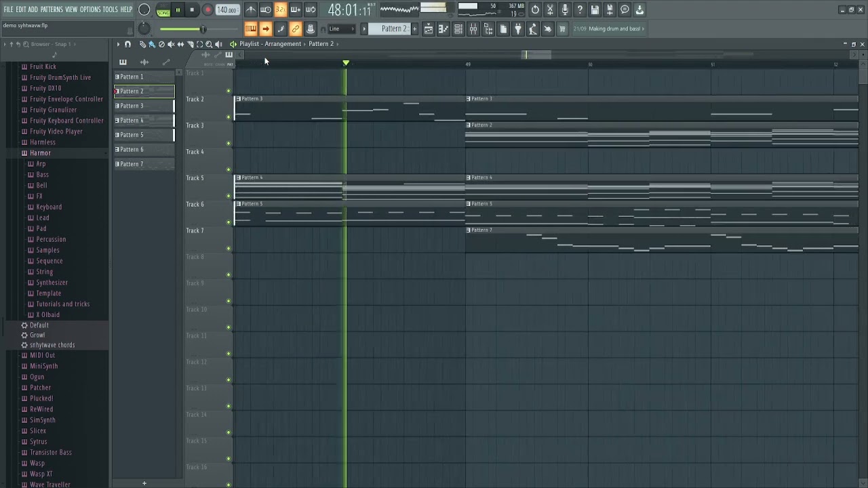Open the Sytrus plugin entry
This screenshot has height=488, width=868.
click(38, 441)
